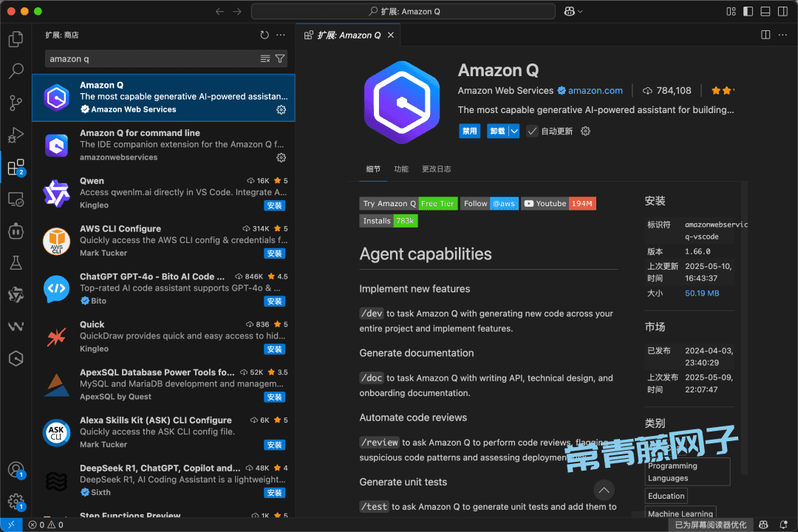
Task: Toggle the bottom panel layout button
Action: [764, 11]
